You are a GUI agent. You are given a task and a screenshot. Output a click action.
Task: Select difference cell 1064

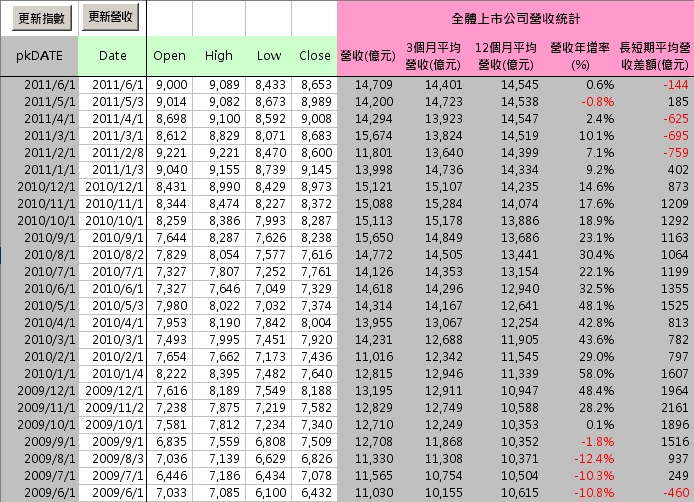(x=675, y=255)
